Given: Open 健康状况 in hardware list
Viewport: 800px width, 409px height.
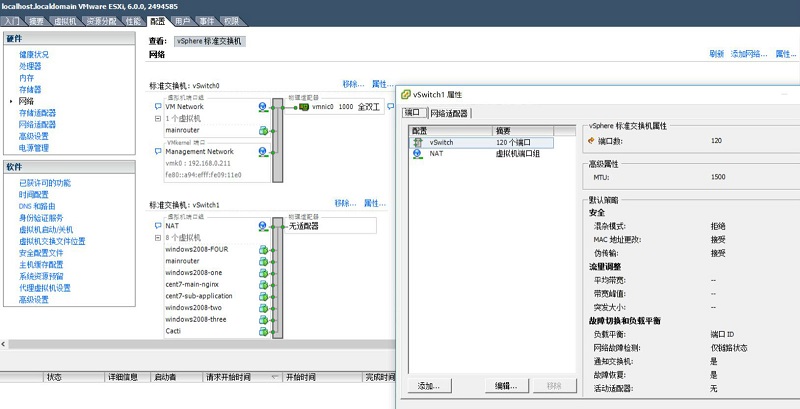Looking at the screenshot, I should (x=34, y=55).
